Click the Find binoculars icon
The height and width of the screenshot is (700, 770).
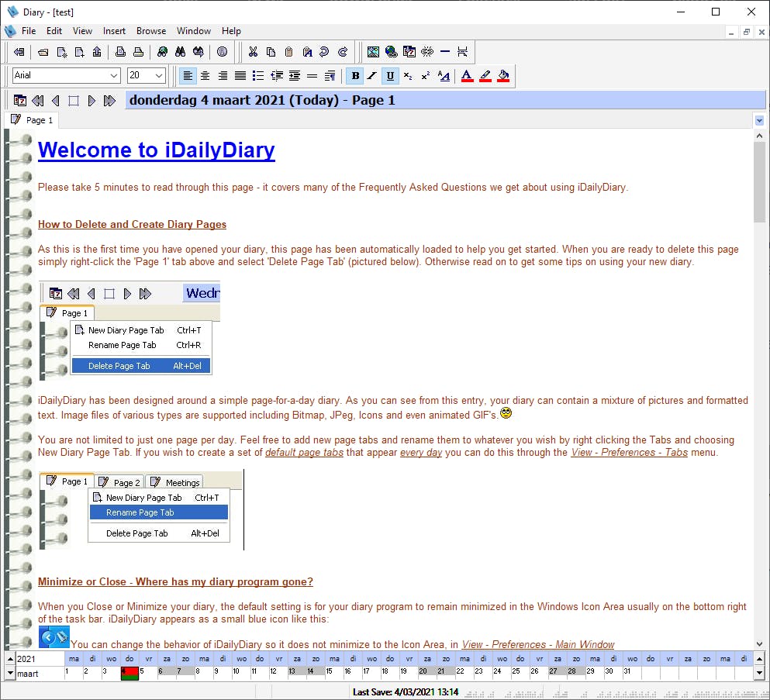(x=180, y=51)
